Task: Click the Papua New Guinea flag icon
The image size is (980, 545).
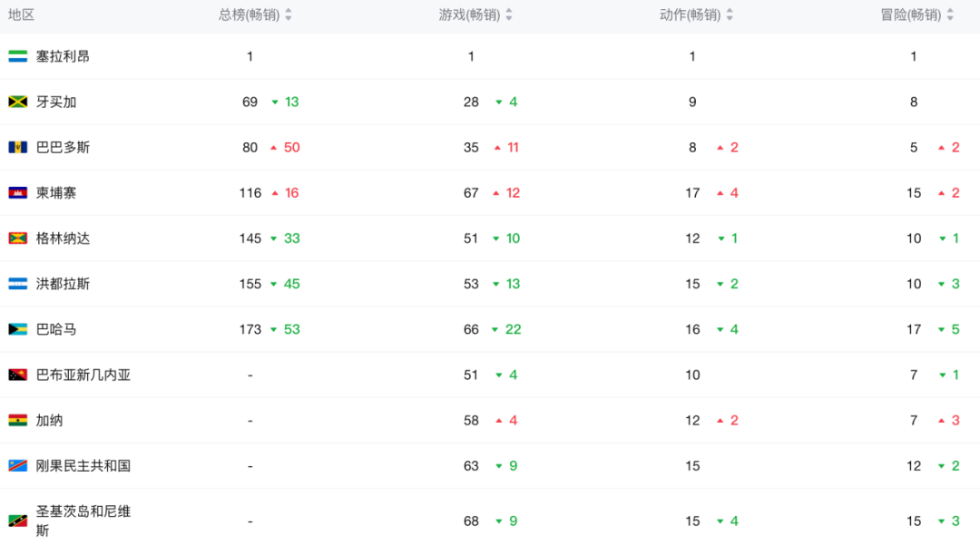Action: click(16, 375)
